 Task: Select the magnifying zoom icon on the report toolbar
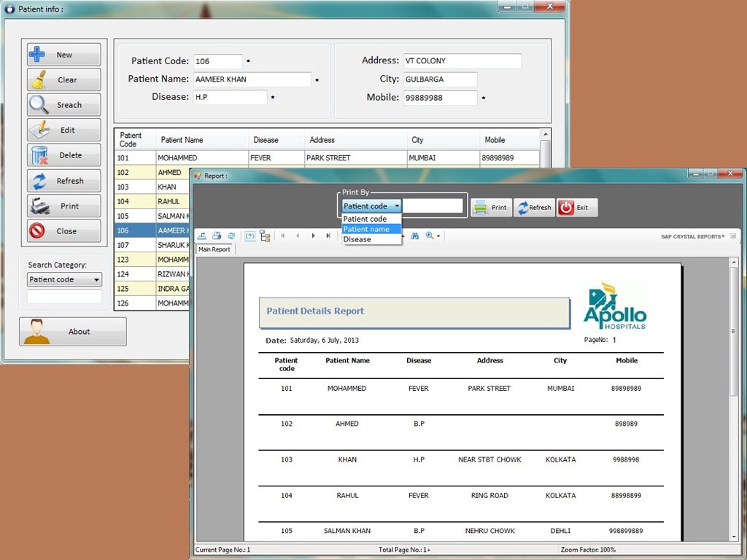[x=429, y=236]
